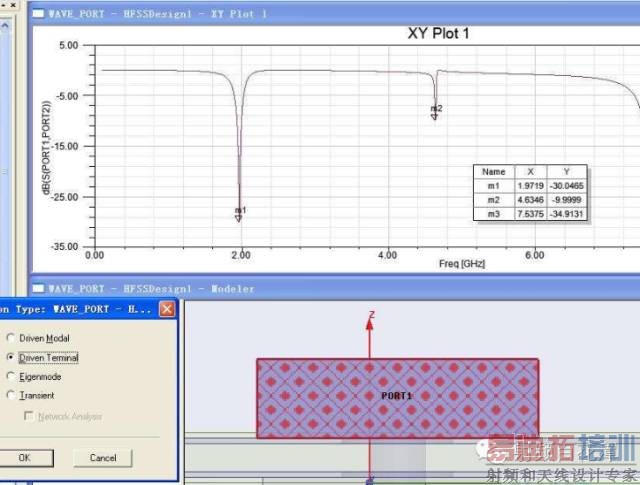Click the m3 X value 7.5375
This screenshot has height=485, width=640.
530,214
